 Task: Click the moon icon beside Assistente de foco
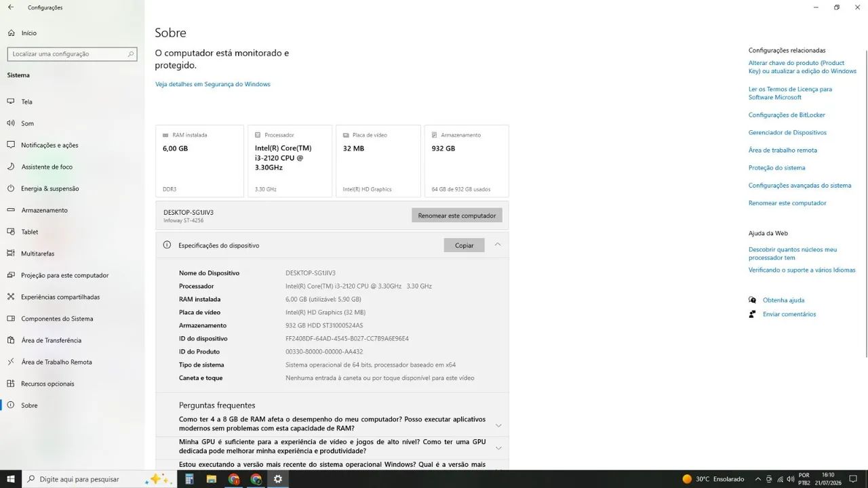pyautogui.click(x=10, y=167)
